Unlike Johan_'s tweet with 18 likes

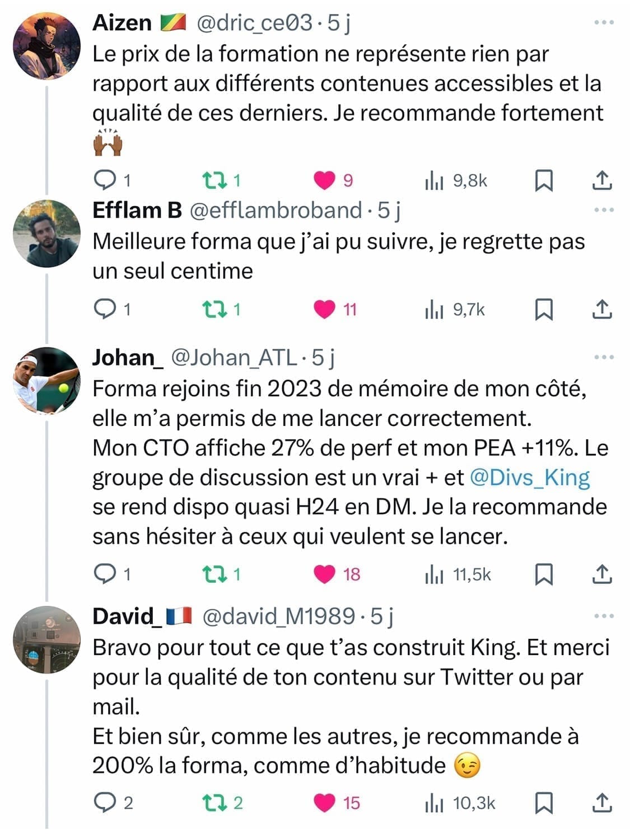coord(324,574)
